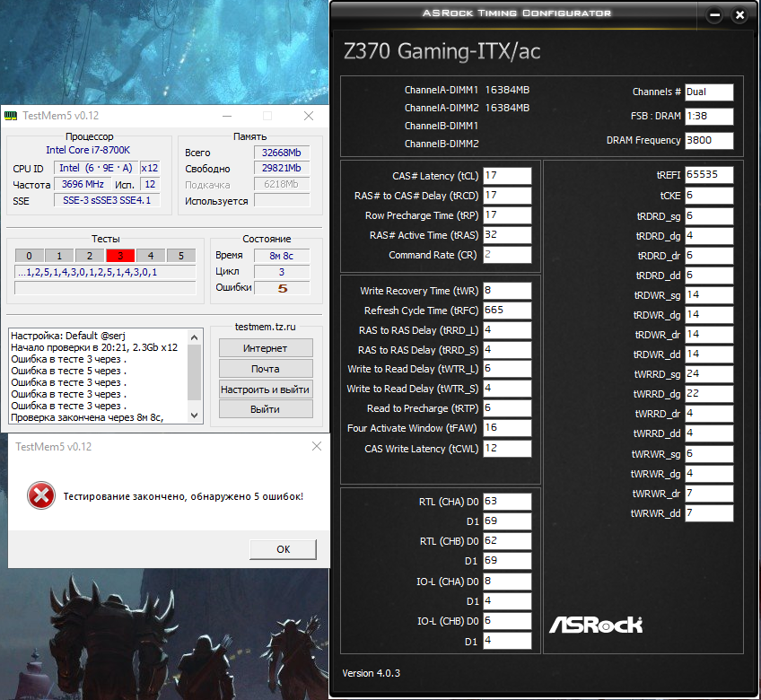Viewport: 761px width, 700px height.
Task: Click the RTL (CHB) D0 field
Action: coord(507,541)
